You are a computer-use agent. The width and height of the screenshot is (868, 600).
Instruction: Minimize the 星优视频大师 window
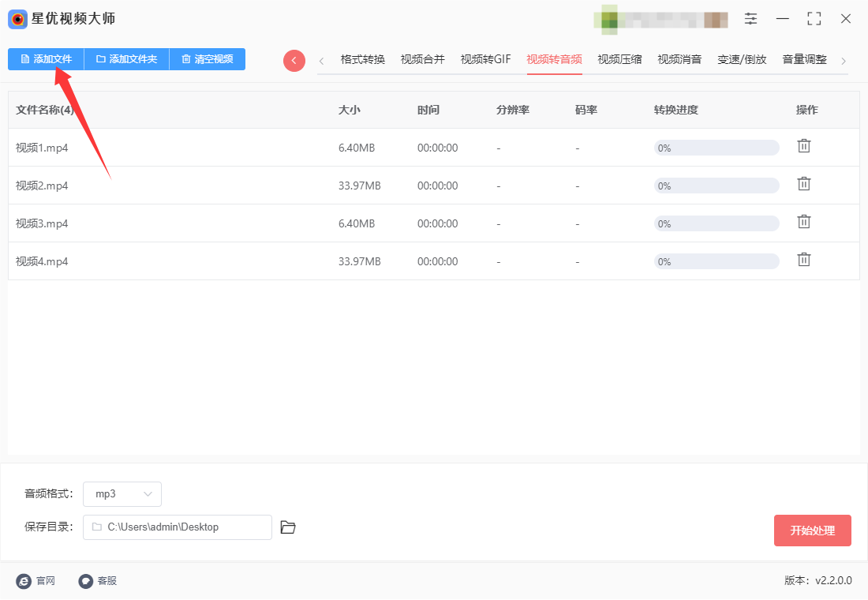pyautogui.click(x=782, y=19)
